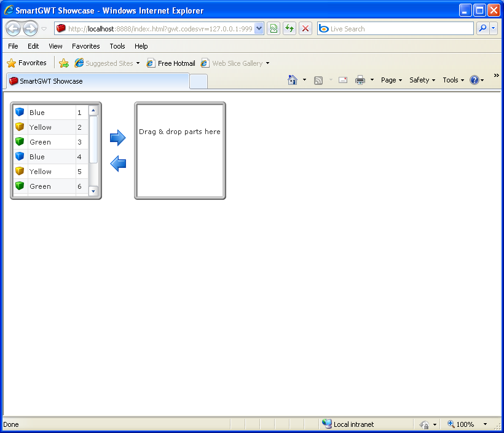
Task: Select the Yellow row numbered 2
Action: tap(51, 127)
